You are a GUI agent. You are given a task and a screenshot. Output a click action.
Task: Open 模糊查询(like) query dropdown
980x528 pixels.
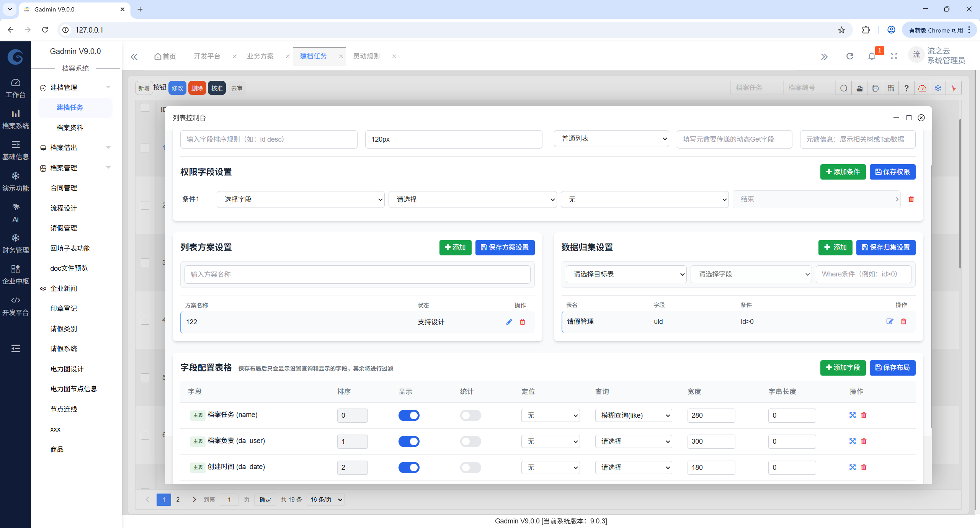tap(633, 415)
